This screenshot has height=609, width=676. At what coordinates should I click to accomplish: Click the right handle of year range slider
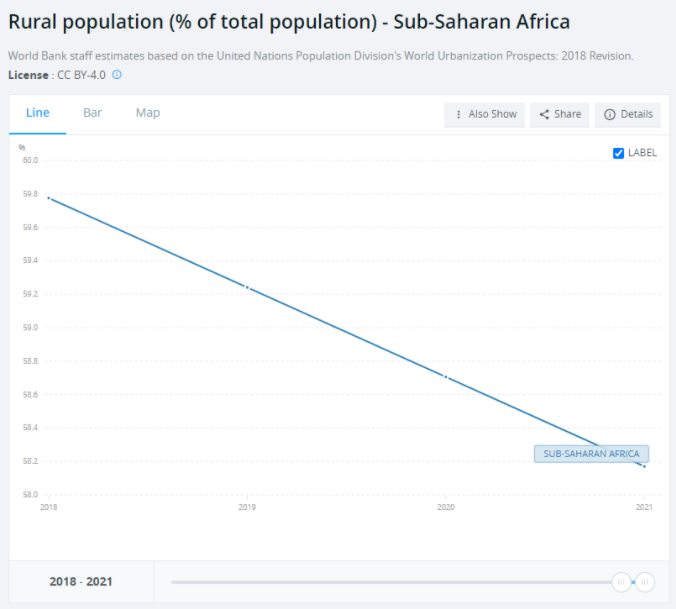pyautogui.click(x=645, y=581)
